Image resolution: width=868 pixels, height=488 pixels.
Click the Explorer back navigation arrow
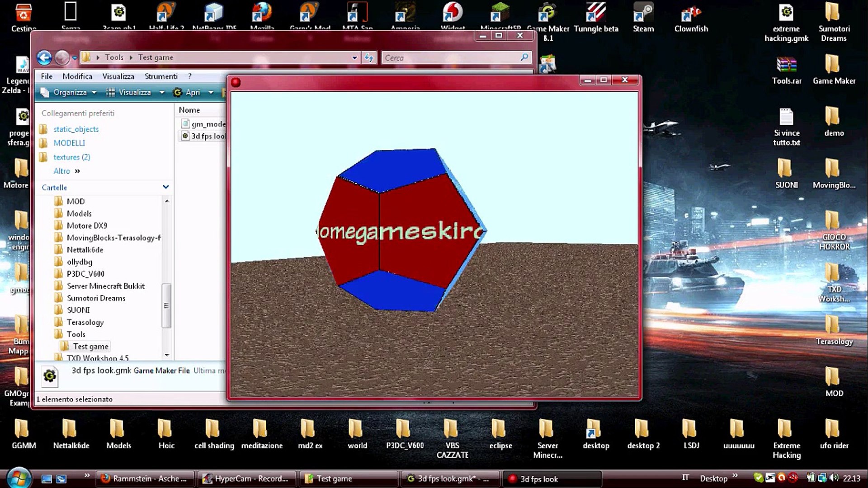44,57
